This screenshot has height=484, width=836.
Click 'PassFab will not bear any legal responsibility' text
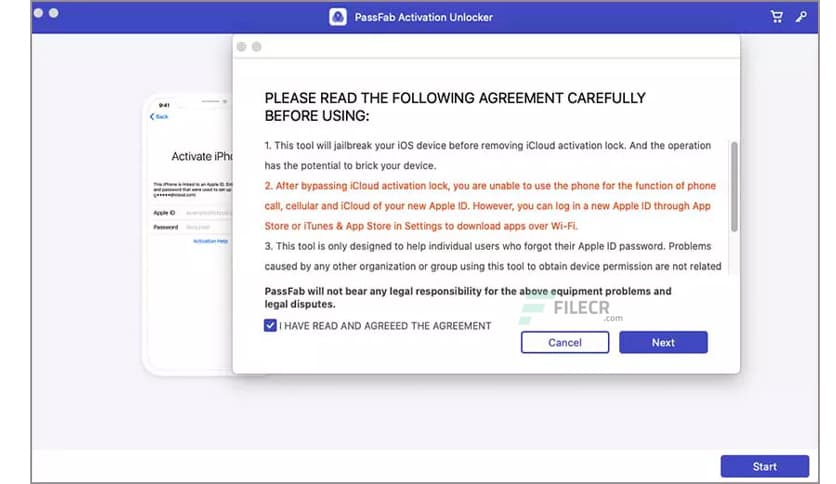[x=468, y=297]
